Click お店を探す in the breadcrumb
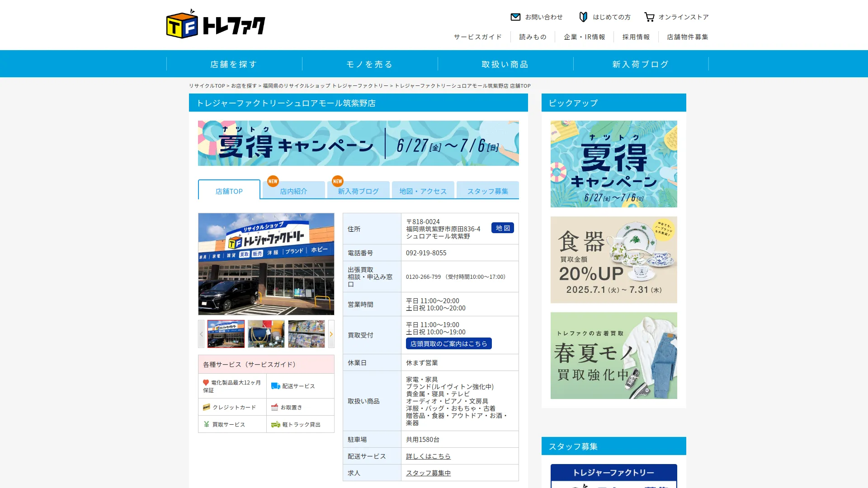The width and height of the screenshot is (868, 488). pos(244,85)
